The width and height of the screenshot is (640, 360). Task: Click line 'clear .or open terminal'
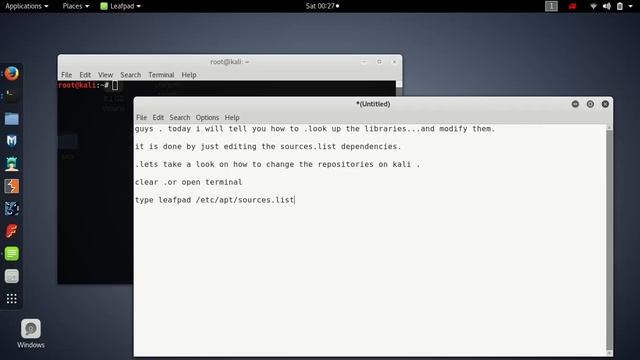189,182
